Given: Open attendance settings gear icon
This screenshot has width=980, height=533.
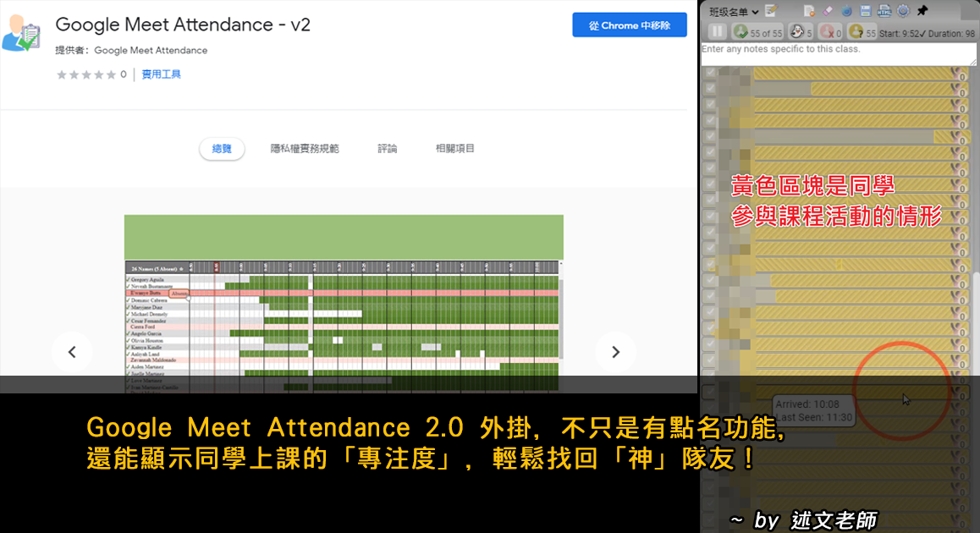Looking at the screenshot, I should [903, 11].
